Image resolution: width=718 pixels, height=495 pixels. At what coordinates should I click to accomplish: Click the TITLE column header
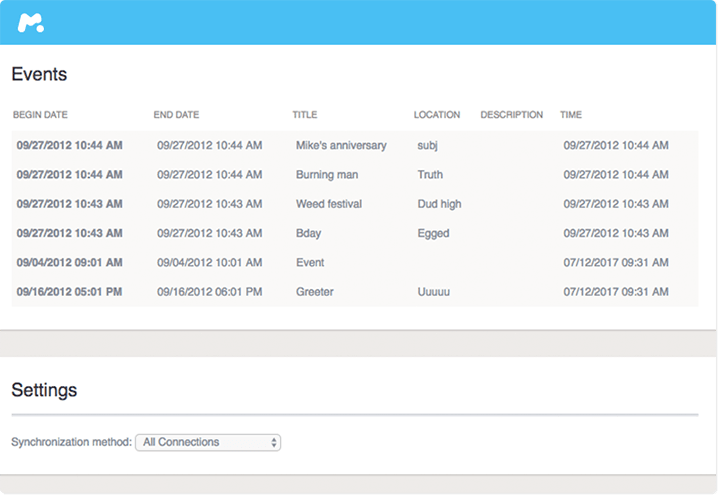click(x=305, y=115)
